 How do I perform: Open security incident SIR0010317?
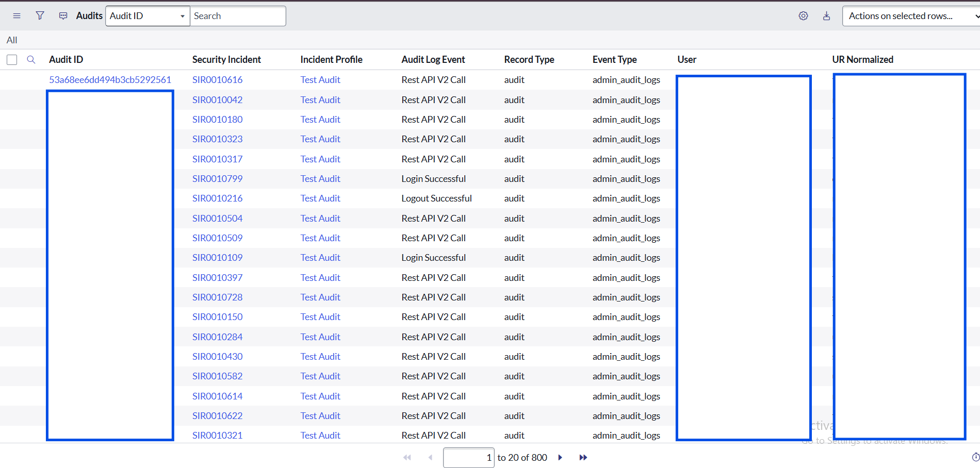(x=217, y=159)
